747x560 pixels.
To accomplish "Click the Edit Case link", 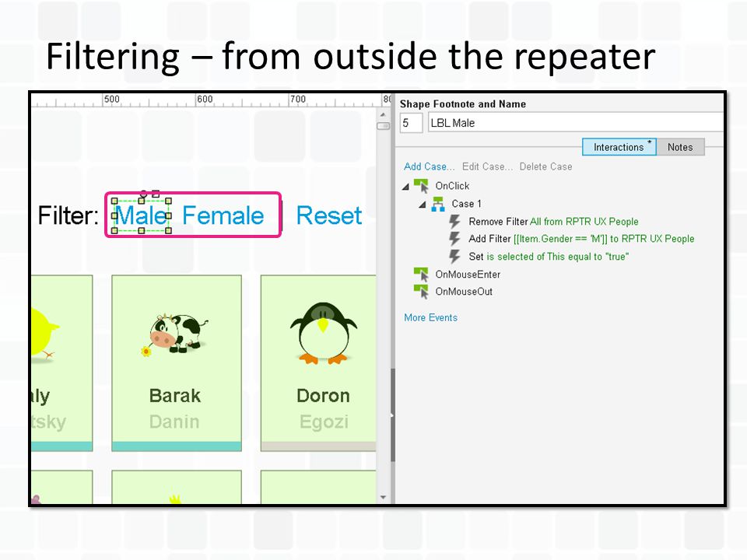I will 487,166.
